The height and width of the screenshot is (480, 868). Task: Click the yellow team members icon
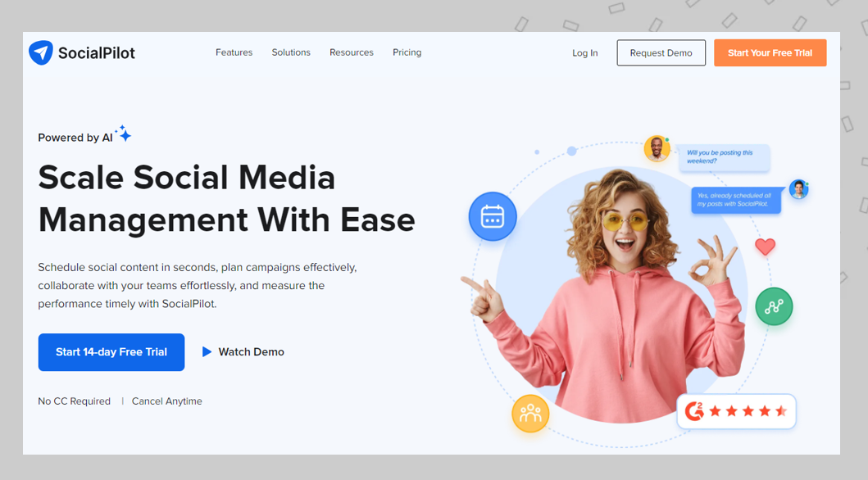tap(530, 414)
